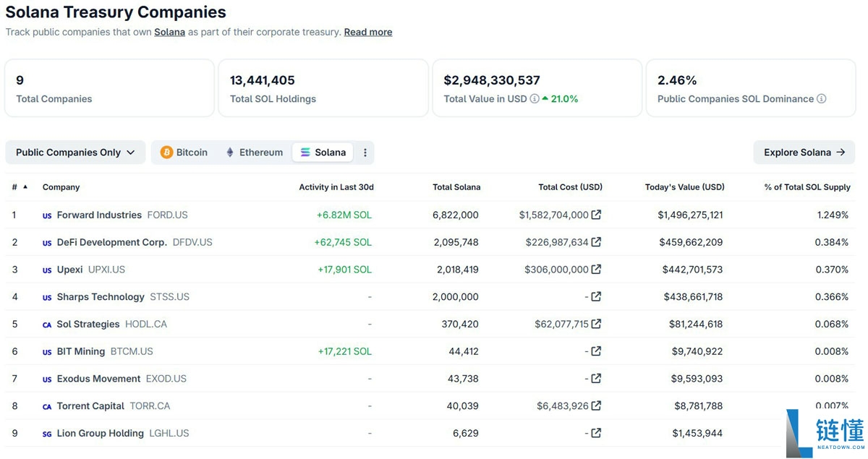Screen dimensions: 868x459
Task: Click the $2,948,330,537 total value figure
Action: 492,80
